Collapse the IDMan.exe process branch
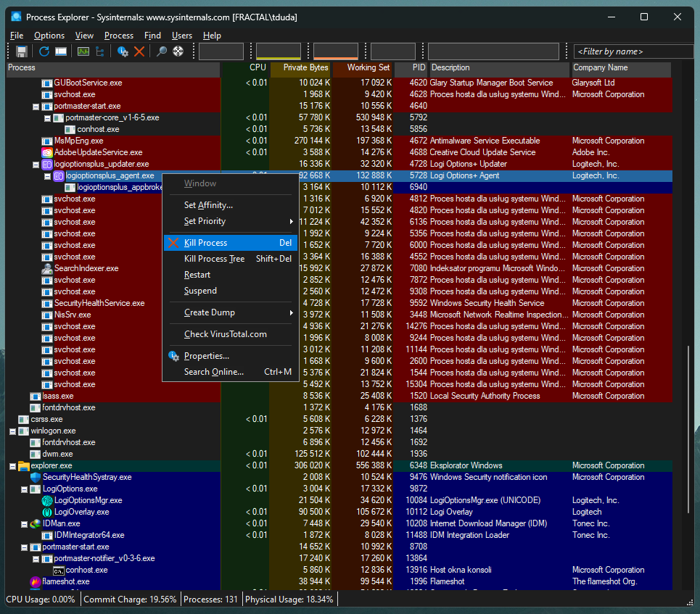 click(24, 523)
